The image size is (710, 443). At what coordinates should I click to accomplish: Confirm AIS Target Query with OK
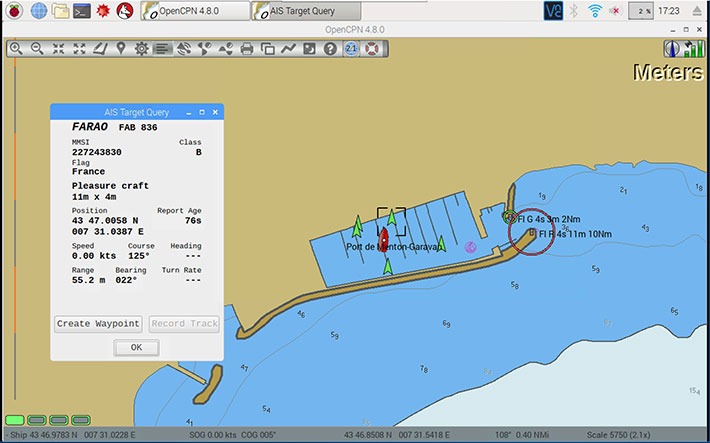click(136, 347)
